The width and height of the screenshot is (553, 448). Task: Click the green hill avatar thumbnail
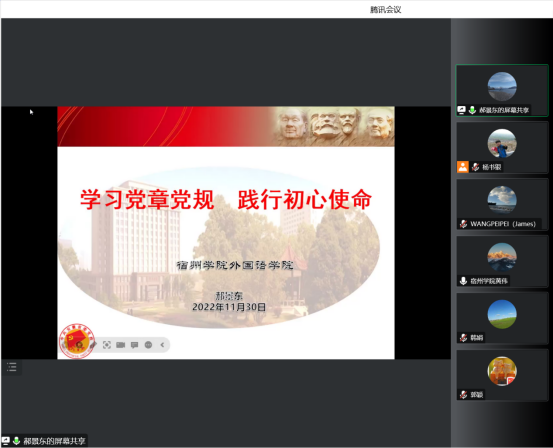click(502, 314)
